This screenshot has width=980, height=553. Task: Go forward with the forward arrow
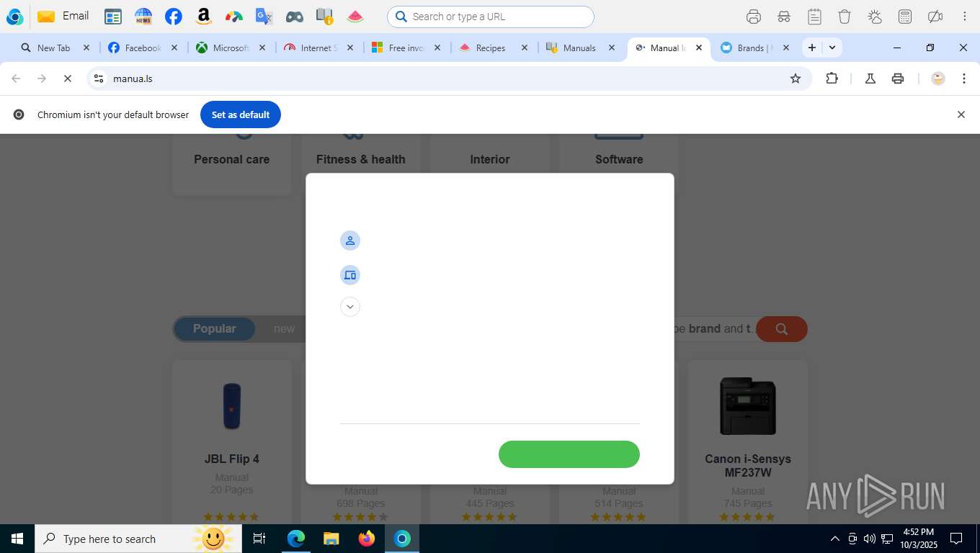pyautogui.click(x=42, y=78)
